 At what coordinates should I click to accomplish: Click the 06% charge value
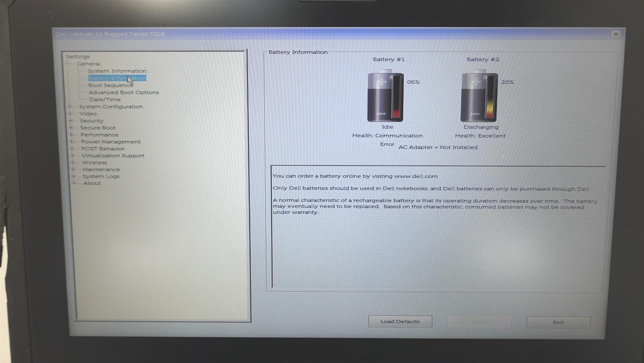click(413, 82)
